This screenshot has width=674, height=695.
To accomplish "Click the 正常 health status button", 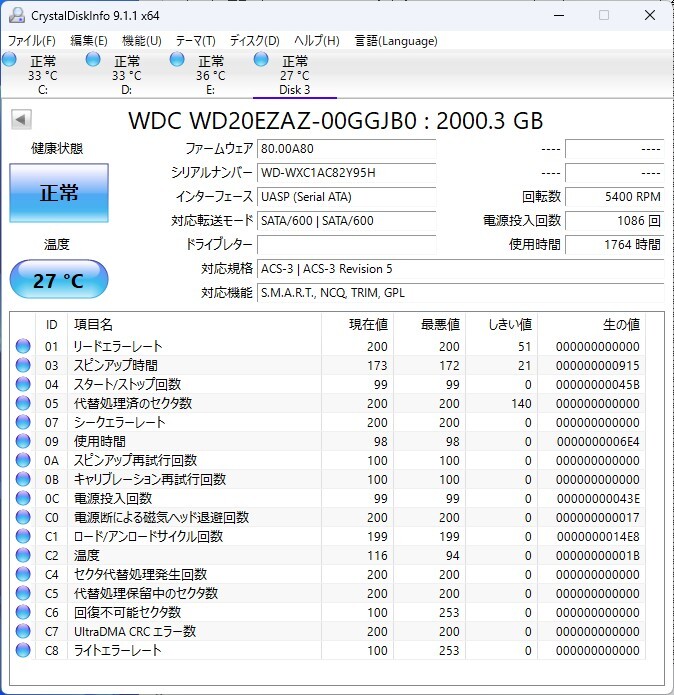I will click(59, 193).
